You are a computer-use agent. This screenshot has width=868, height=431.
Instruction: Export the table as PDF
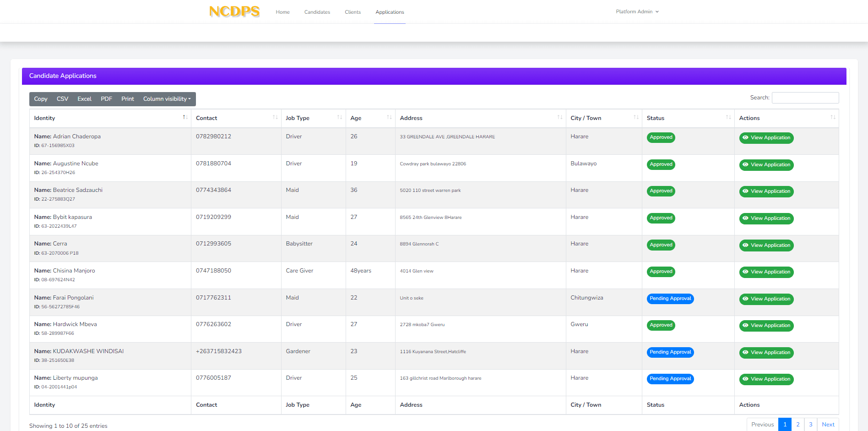click(x=106, y=99)
